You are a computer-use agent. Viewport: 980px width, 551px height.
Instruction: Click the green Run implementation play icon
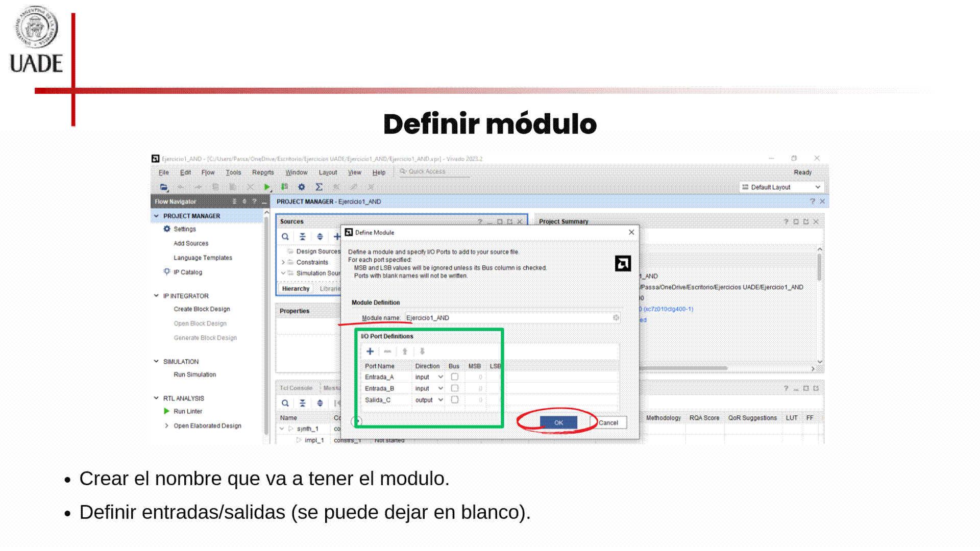266,187
